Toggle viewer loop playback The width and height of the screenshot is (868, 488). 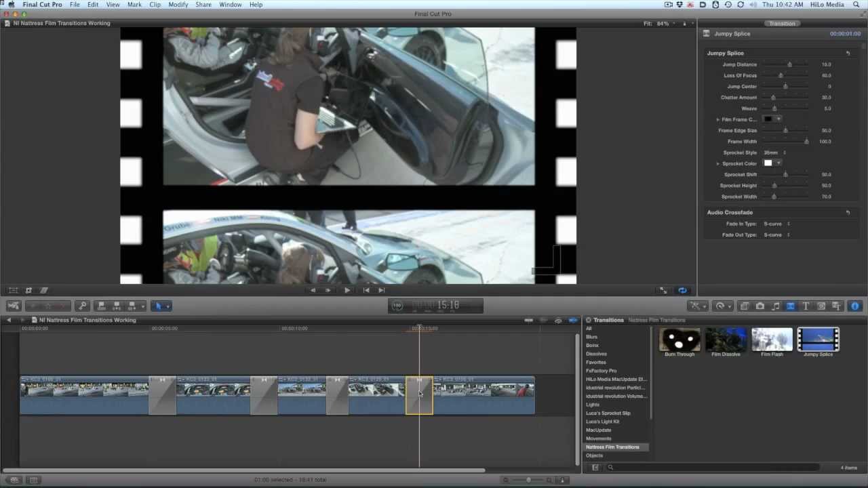coord(682,290)
